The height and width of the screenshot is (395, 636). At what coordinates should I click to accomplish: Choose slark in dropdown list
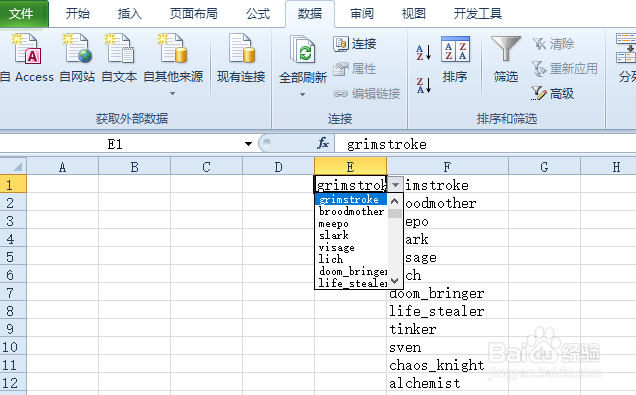point(351,235)
